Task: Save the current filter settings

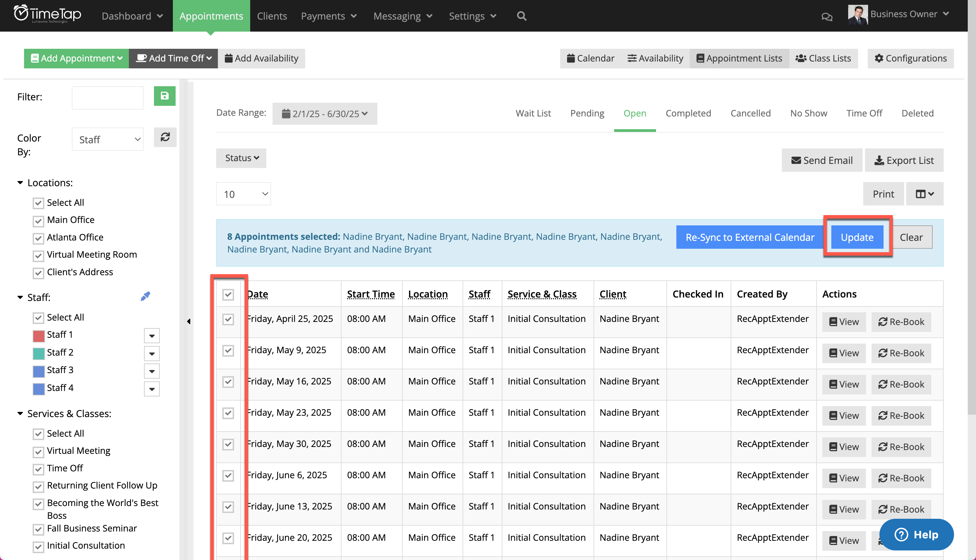Action: click(x=165, y=96)
